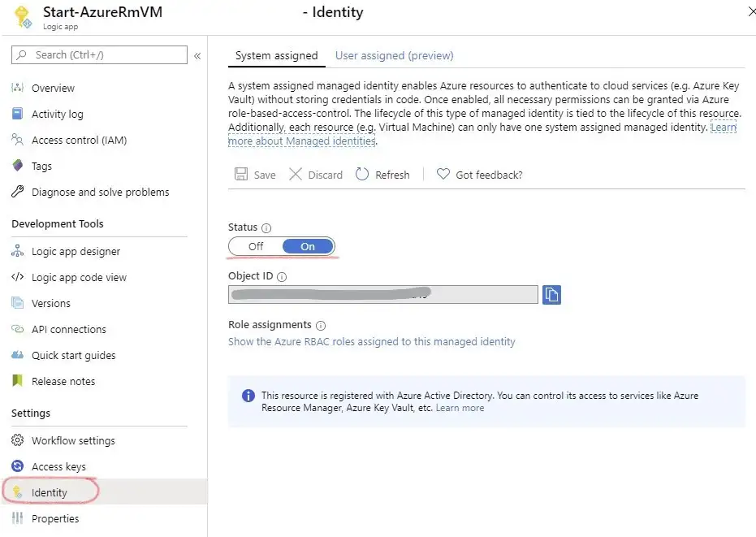Click the Logic app code view icon
Screen dimensions: 756x537
pyautogui.click(x=17, y=276)
